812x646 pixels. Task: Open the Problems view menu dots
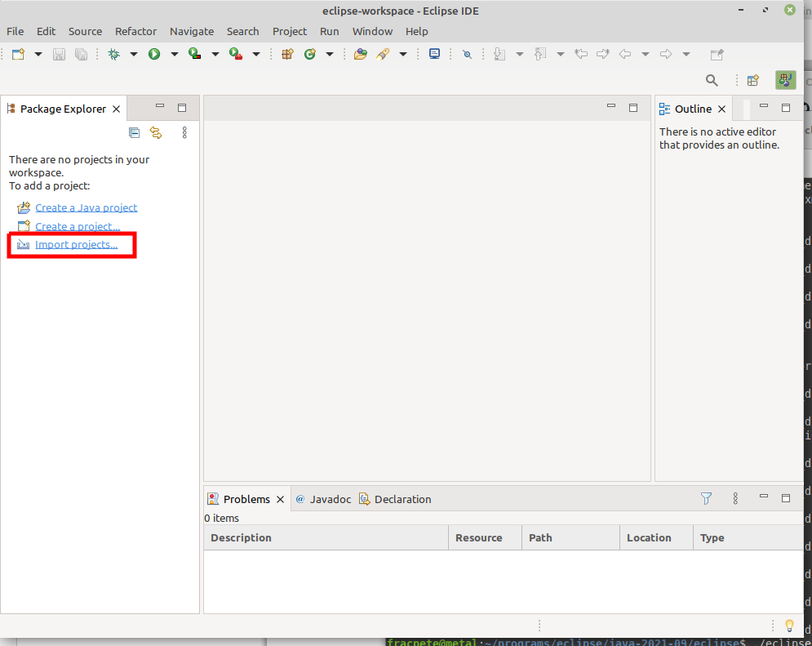(x=735, y=498)
